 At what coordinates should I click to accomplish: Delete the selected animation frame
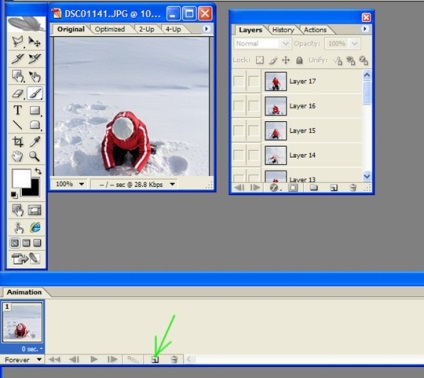coord(174,359)
